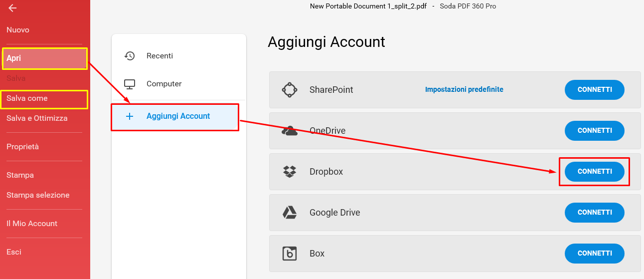The image size is (644, 279).
Task: Click the Computer monitor icon
Action: pyautogui.click(x=130, y=84)
